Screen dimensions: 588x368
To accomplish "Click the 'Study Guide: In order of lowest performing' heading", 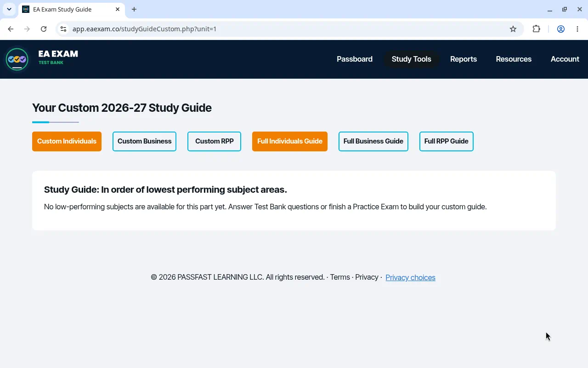I will (x=165, y=190).
